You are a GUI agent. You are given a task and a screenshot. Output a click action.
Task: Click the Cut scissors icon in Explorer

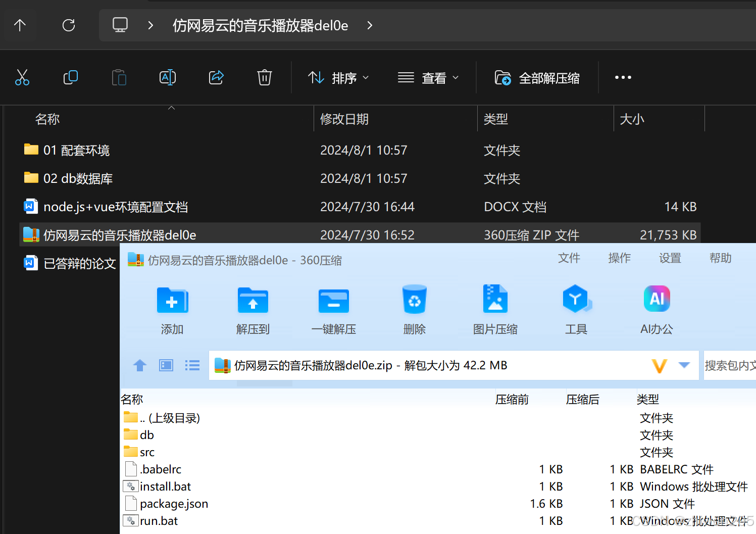point(22,77)
